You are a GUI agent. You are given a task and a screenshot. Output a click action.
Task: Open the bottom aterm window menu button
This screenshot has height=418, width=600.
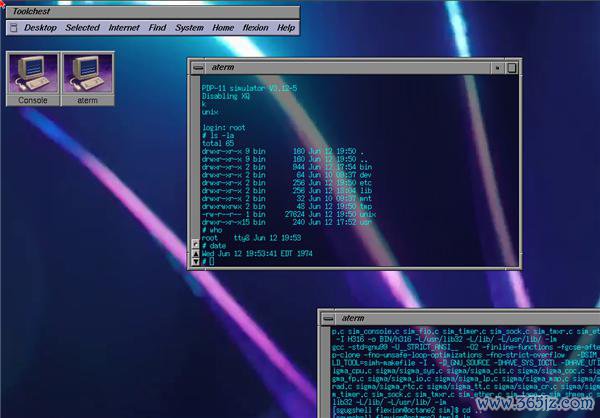[328, 317]
